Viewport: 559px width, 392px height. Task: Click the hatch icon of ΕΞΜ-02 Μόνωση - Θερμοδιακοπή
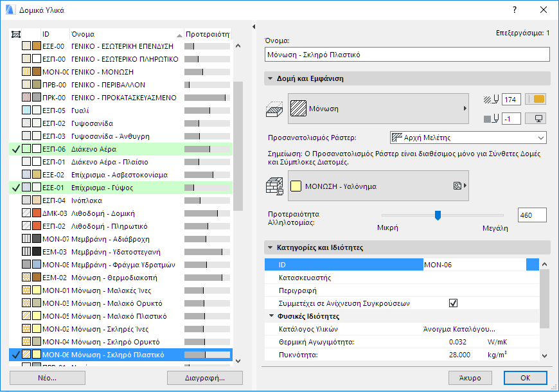[26, 278]
